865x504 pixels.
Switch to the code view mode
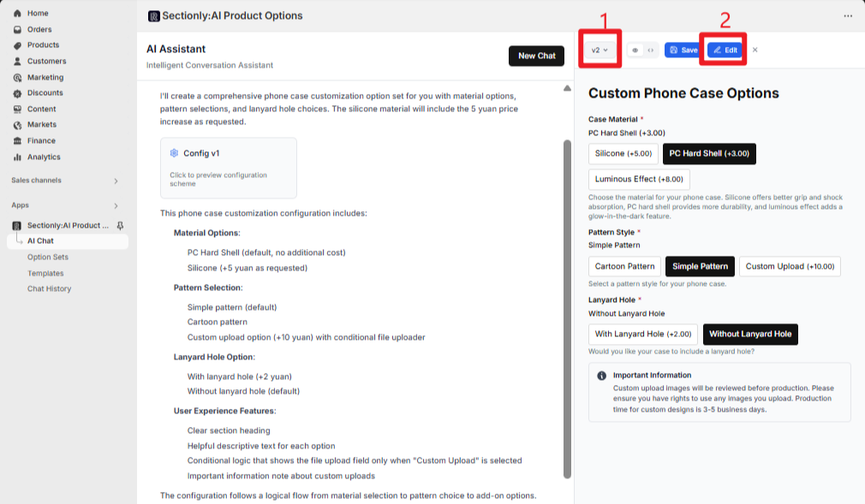[650, 50]
